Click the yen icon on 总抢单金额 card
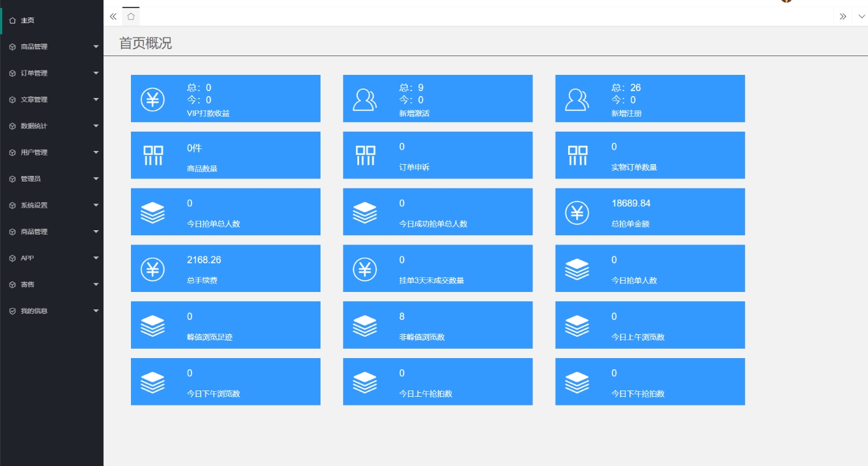Viewport: 868px width, 466px height. click(577, 213)
